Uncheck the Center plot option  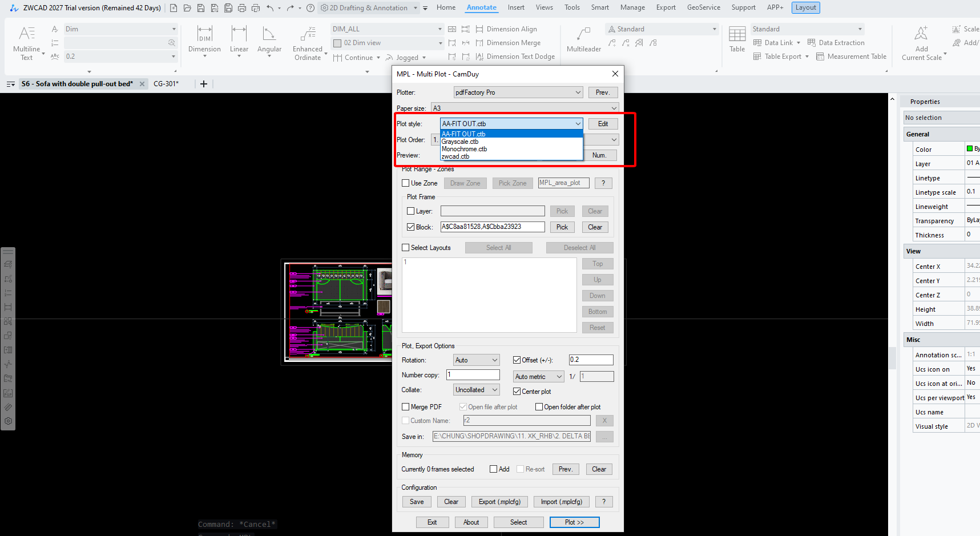[517, 392]
